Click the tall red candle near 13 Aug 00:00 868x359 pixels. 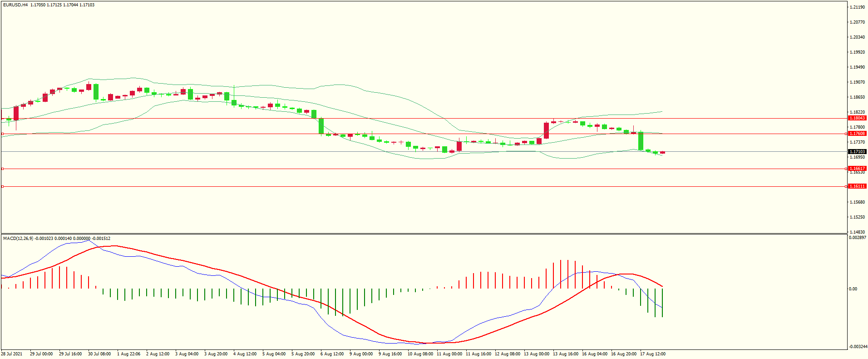coord(547,130)
